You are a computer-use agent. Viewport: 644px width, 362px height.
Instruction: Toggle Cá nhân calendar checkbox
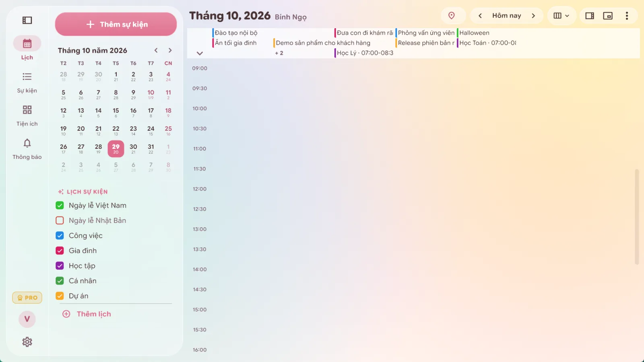point(60,281)
